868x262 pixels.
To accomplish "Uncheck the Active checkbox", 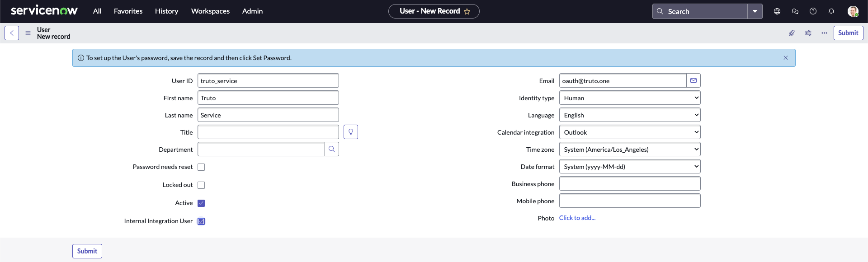I will click(201, 203).
